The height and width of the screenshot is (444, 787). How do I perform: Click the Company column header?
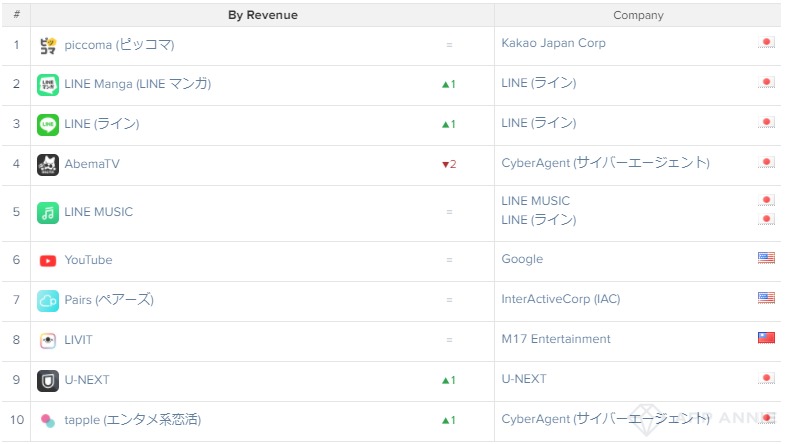click(638, 16)
